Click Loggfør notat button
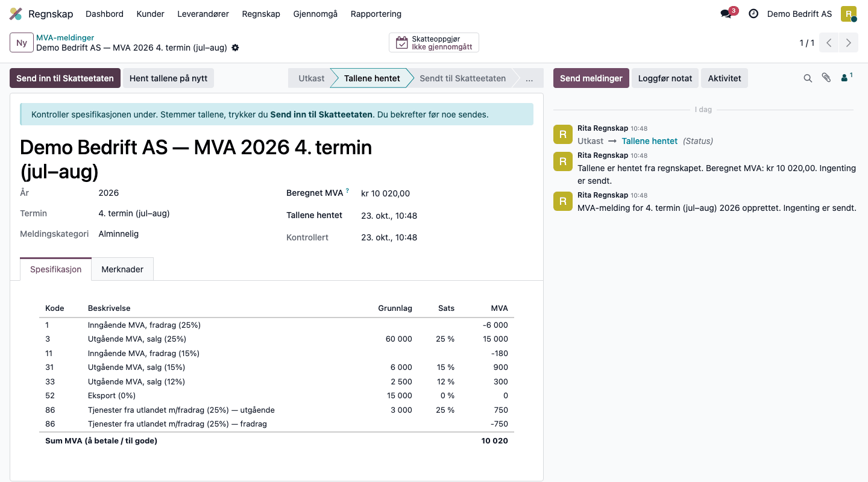The height and width of the screenshot is (482, 868). [x=665, y=78]
